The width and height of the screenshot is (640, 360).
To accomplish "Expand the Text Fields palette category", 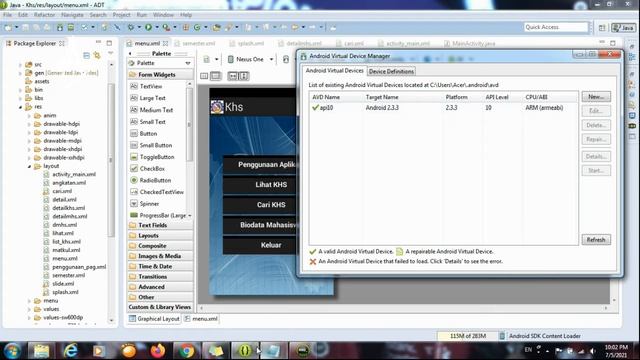I will tap(160, 225).
